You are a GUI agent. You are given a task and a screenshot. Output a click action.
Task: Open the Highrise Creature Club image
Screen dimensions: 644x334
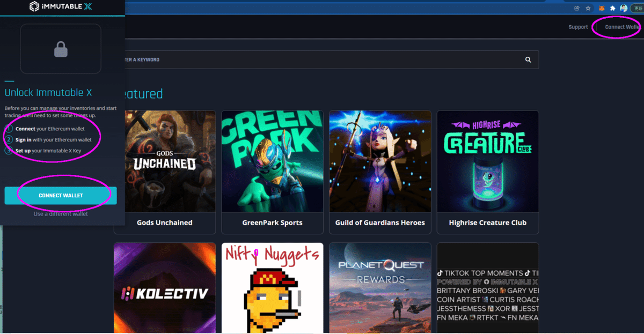pos(488,161)
